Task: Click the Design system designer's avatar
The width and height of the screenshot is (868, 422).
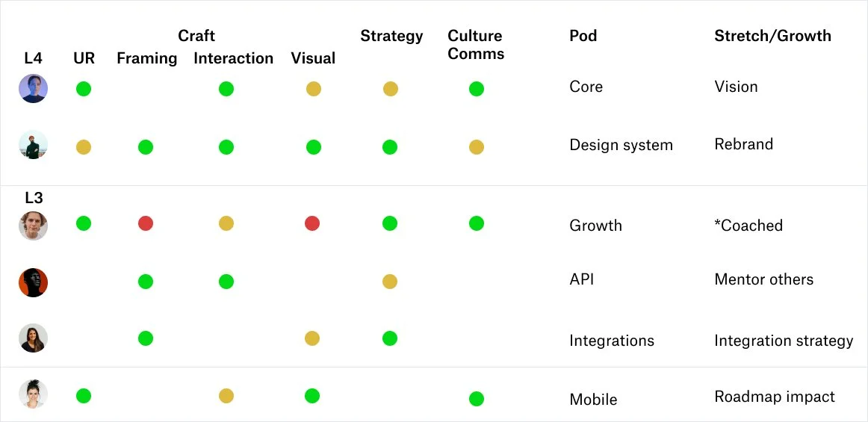Action: coord(33,145)
